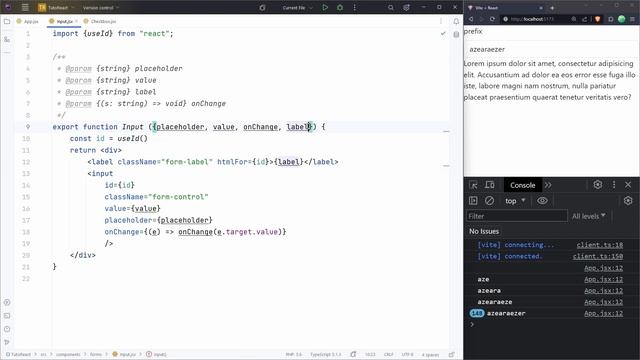This screenshot has width=640, height=360.
Task: Click the 'label' parameter on line 9
Action: pos(298,127)
